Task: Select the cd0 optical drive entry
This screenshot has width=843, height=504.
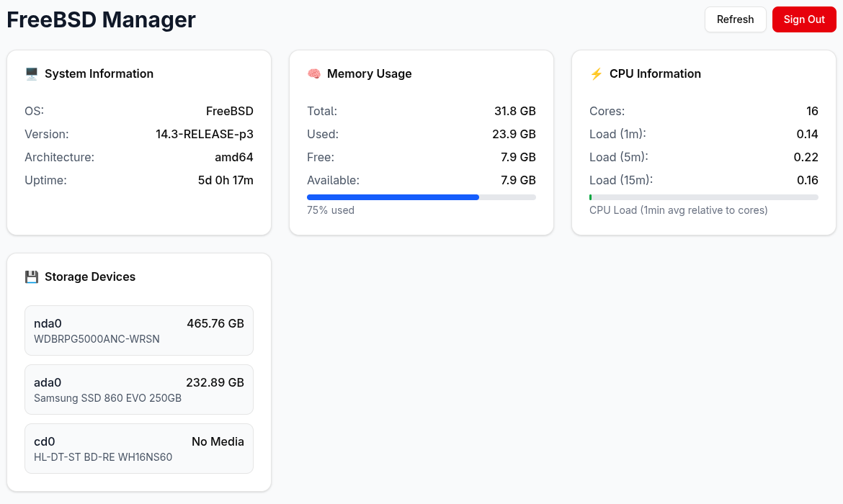Action: (x=139, y=449)
